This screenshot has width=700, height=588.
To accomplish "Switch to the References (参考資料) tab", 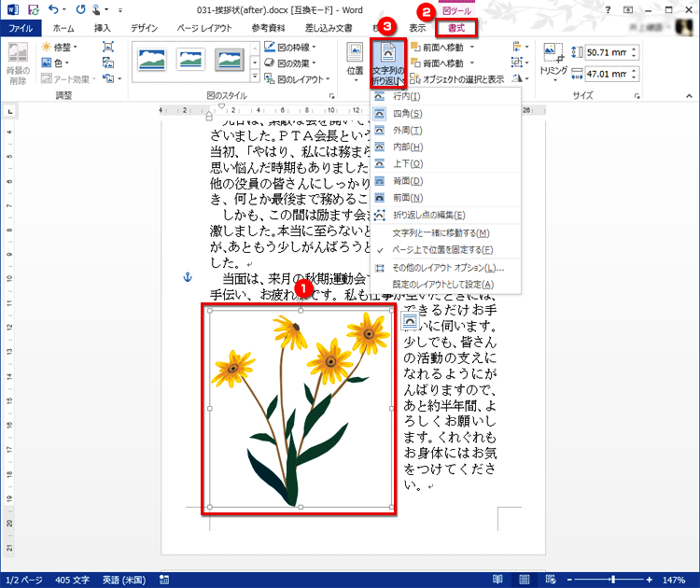I will 268,28.
